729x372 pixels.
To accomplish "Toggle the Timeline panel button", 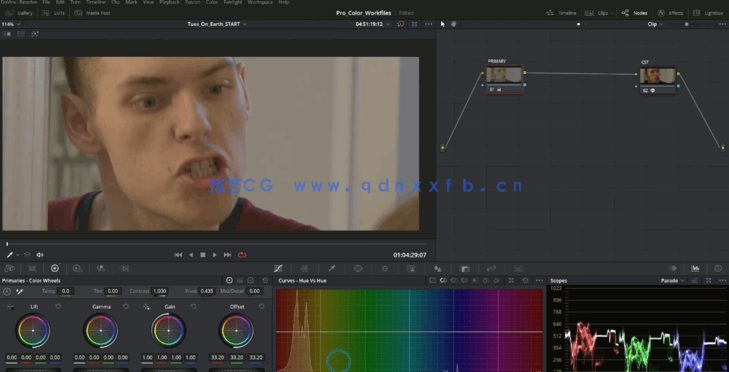I will tap(562, 13).
